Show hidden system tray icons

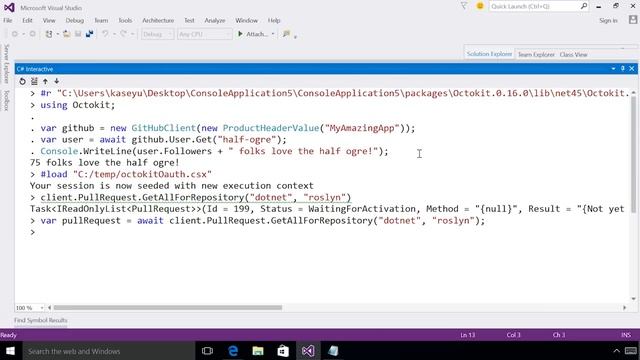coord(616,351)
